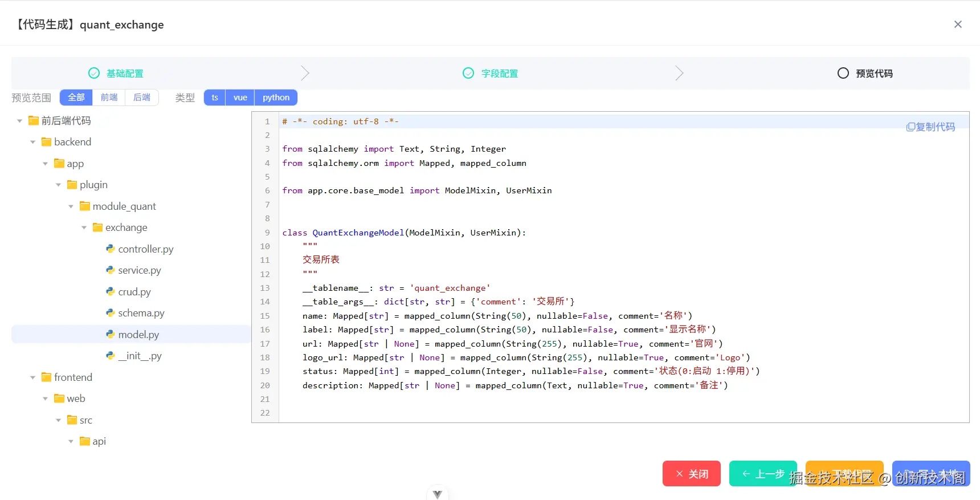Click the orange button next to 上一步

(x=844, y=473)
